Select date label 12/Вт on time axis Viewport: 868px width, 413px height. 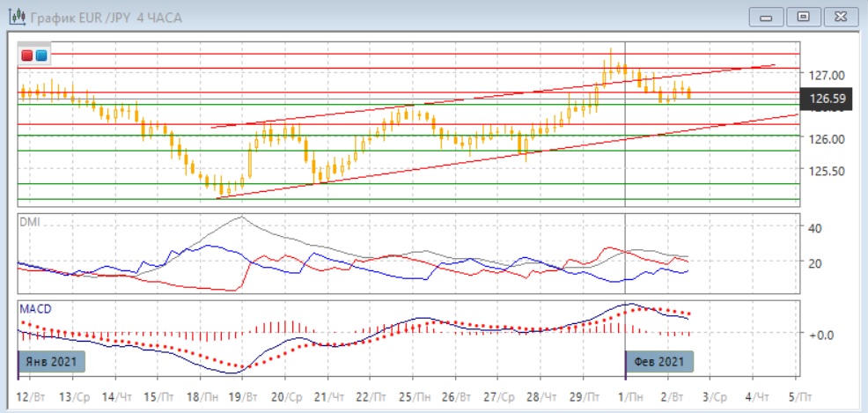click(32, 397)
